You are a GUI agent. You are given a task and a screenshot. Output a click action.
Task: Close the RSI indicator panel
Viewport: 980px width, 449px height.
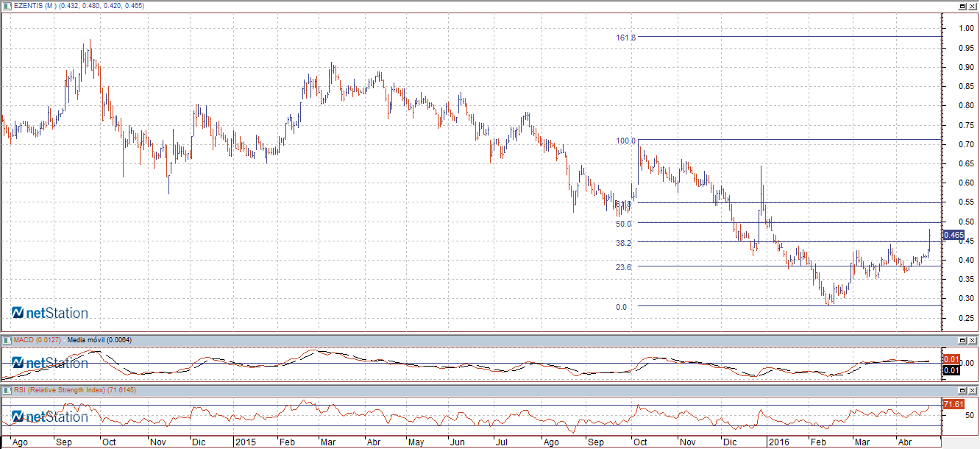pyautogui.click(x=973, y=390)
